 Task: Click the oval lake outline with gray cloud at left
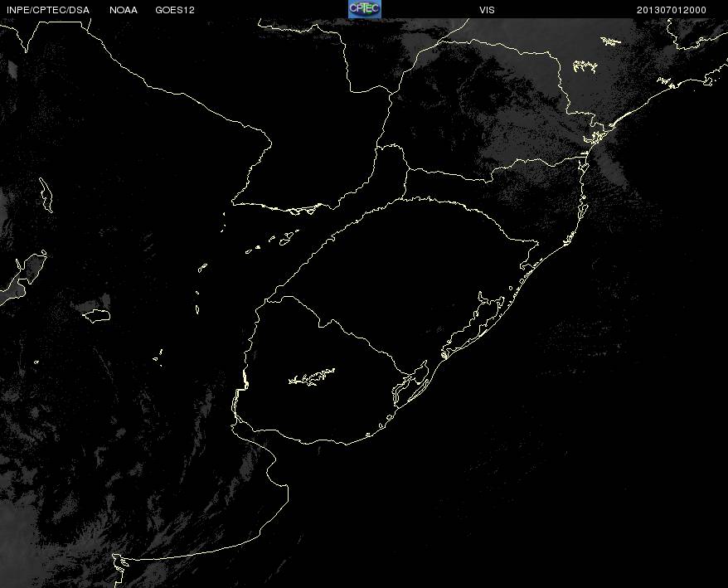[96, 316]
